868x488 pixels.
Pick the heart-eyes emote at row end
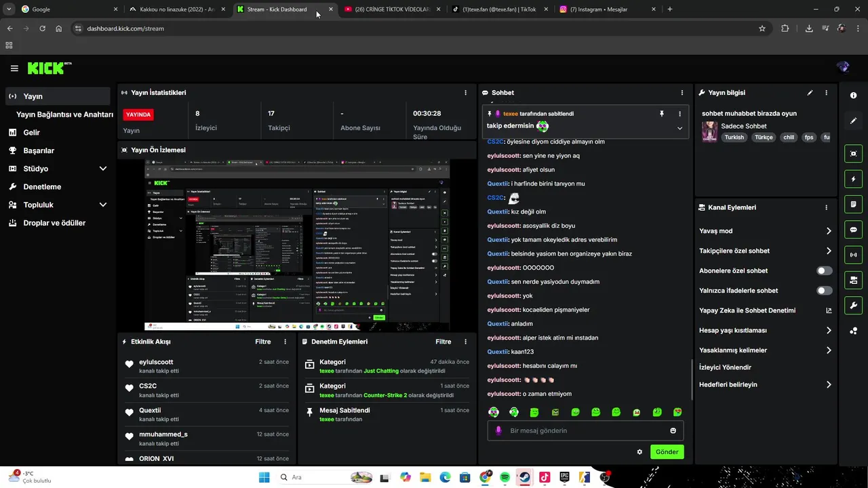pos(677,412)
